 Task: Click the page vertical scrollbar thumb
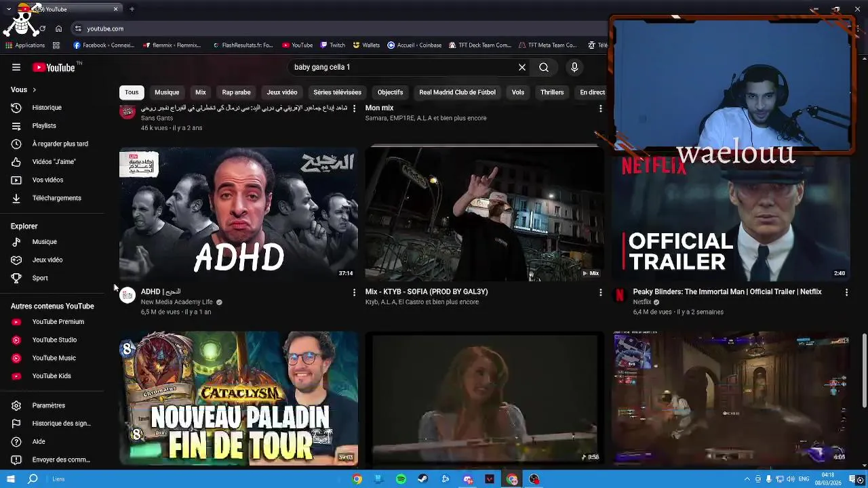click(x=864, y=371)
